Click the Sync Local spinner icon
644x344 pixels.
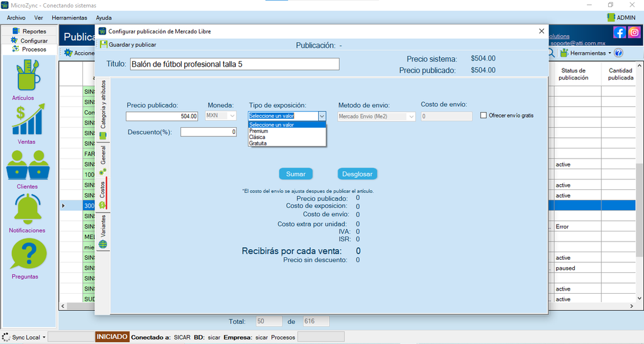[x=6, y=338]
